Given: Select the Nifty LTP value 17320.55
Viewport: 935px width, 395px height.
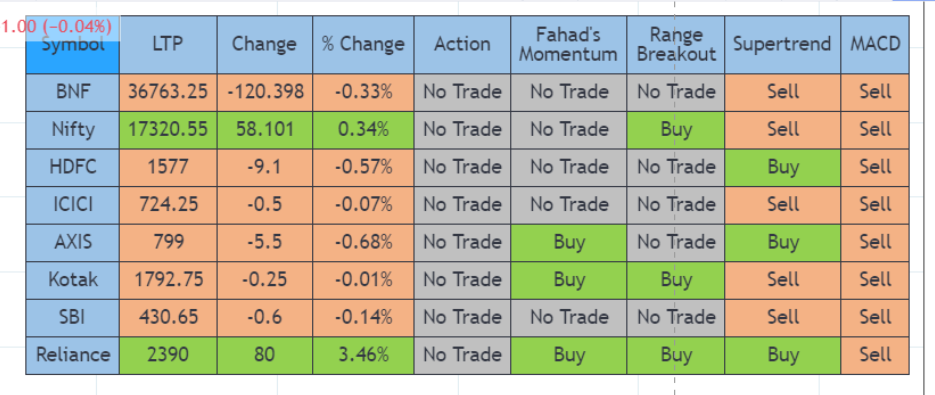Looking at the screenshot, I should [168, 130].
